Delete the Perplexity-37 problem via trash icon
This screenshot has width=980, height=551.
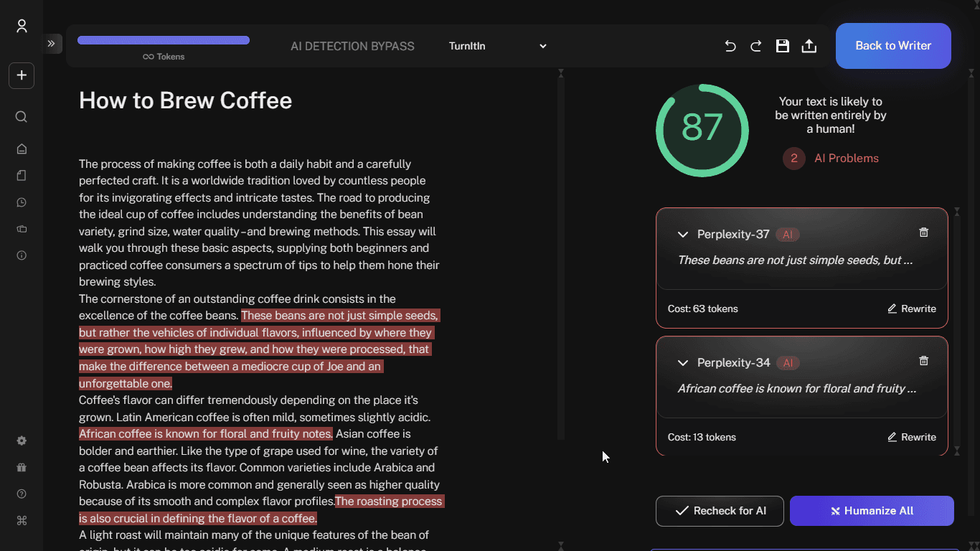924,232
